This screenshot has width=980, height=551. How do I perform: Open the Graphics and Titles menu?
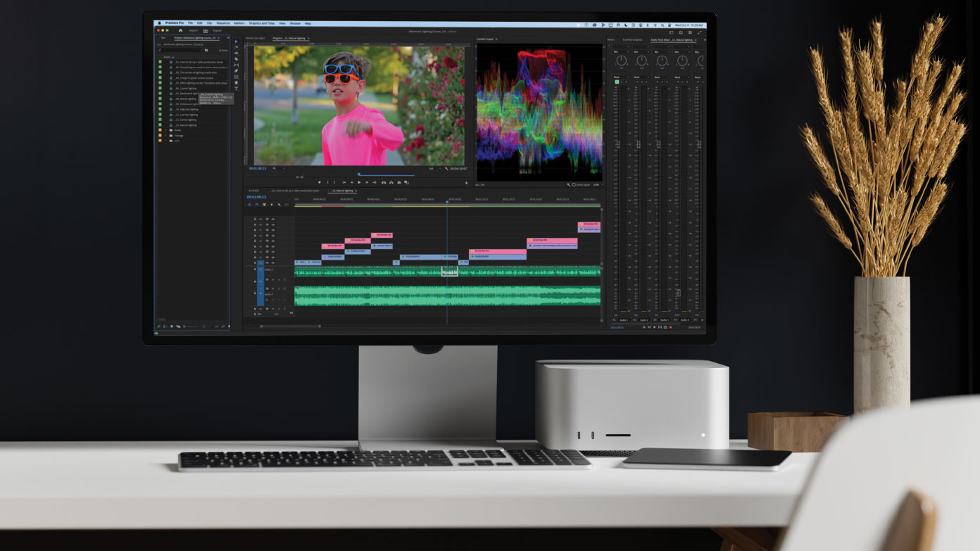[262, 23]
